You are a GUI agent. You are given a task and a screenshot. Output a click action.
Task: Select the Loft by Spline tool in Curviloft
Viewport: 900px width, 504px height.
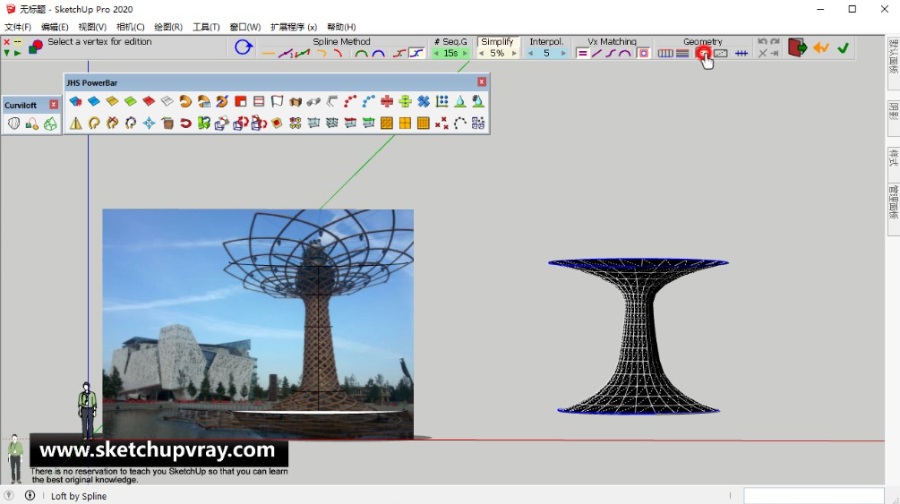pyautogui.click(x=14, y=123)
